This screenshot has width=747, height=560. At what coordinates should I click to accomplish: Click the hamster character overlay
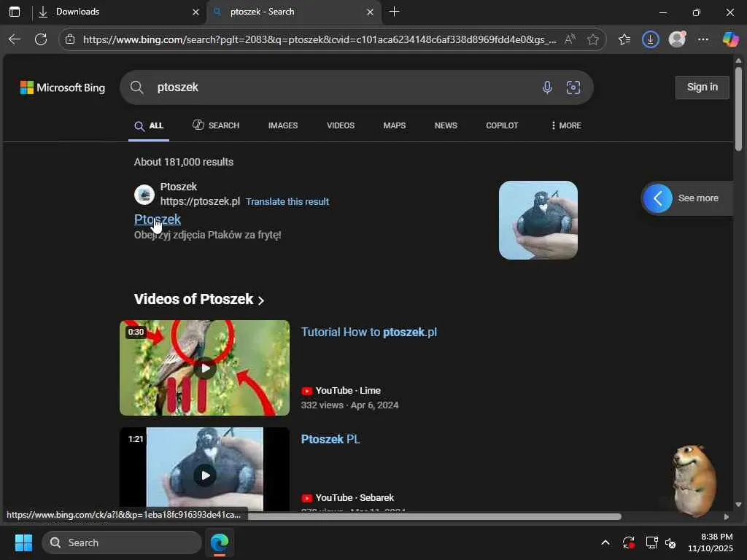pyautogui.click(x=694, y=480)
